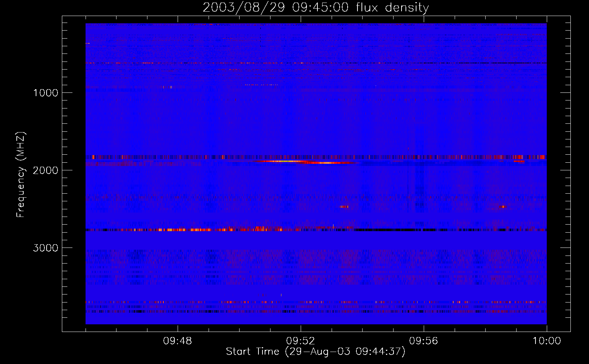This screenshot has width=589, height=364.
Task: Click the 'Frequency (MHZ)' axis title
Action: [x=21, y=175]
